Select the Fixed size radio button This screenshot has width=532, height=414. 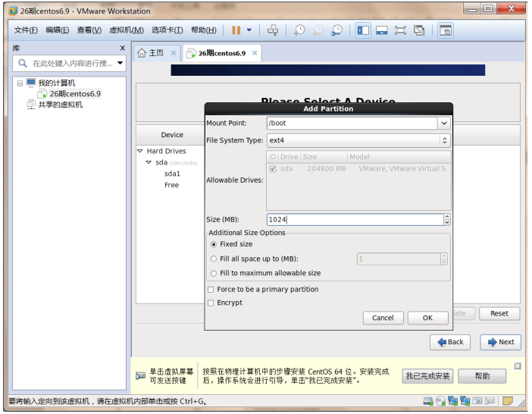[214, 244]
